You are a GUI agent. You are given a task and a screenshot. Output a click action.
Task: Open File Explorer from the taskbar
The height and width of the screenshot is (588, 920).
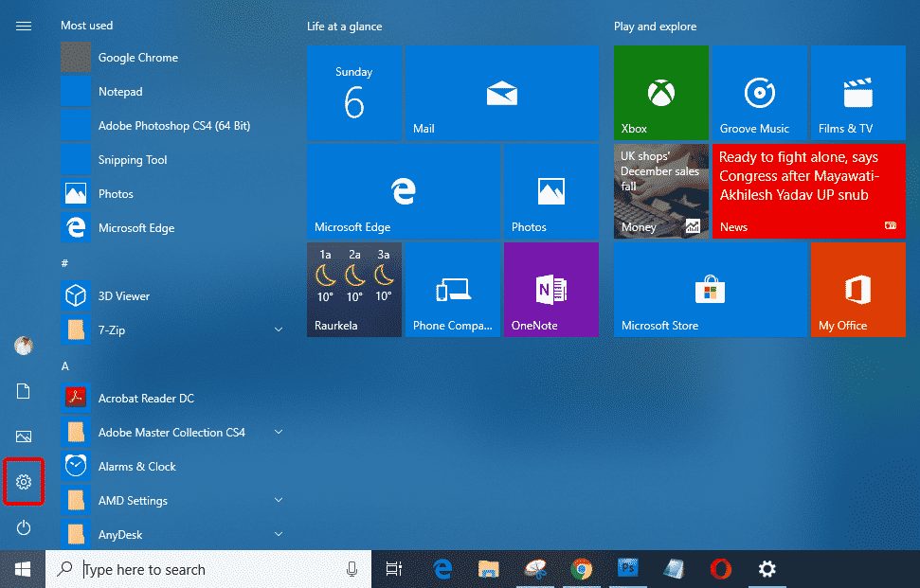tap(488, 569)
